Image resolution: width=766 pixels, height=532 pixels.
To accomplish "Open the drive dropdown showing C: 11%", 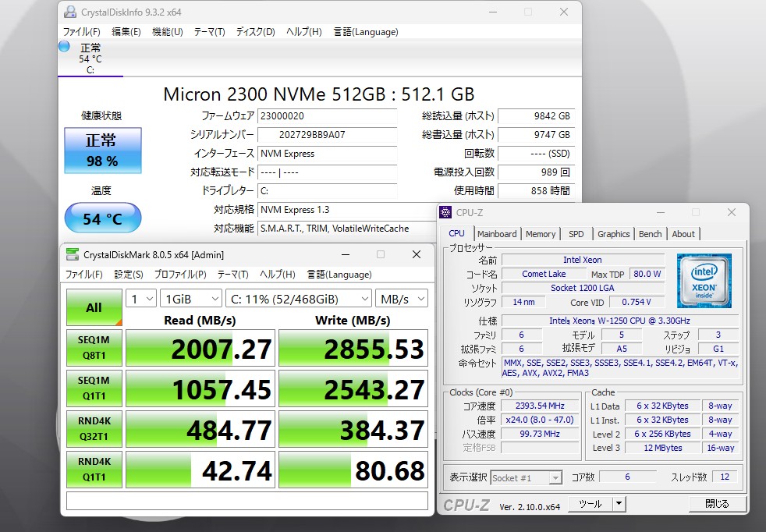I will [x=299, y=299].
